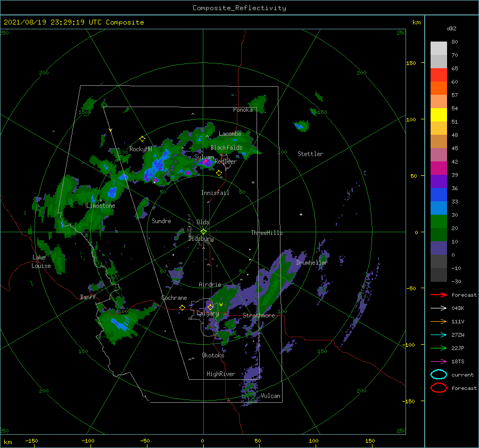Click the RedDeer city label
Image resolution: width=479 pixels, height=448 pixels.
[226, 161]
